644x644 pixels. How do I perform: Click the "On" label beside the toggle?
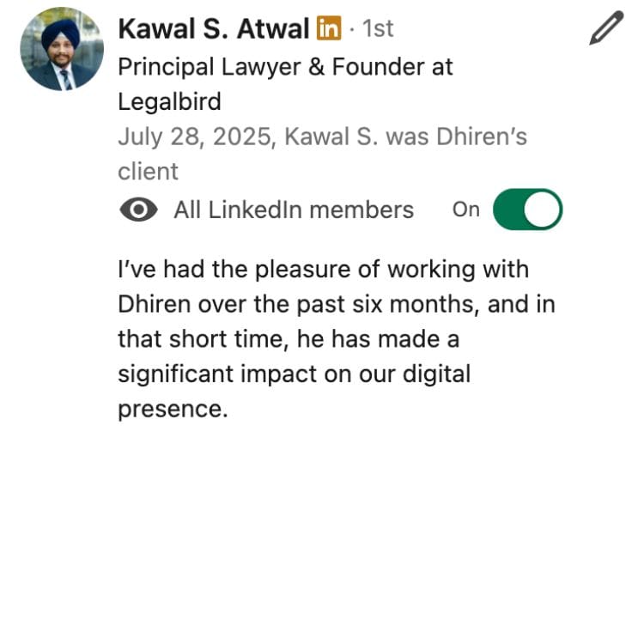pyautogui.click(x=465, y=210)
